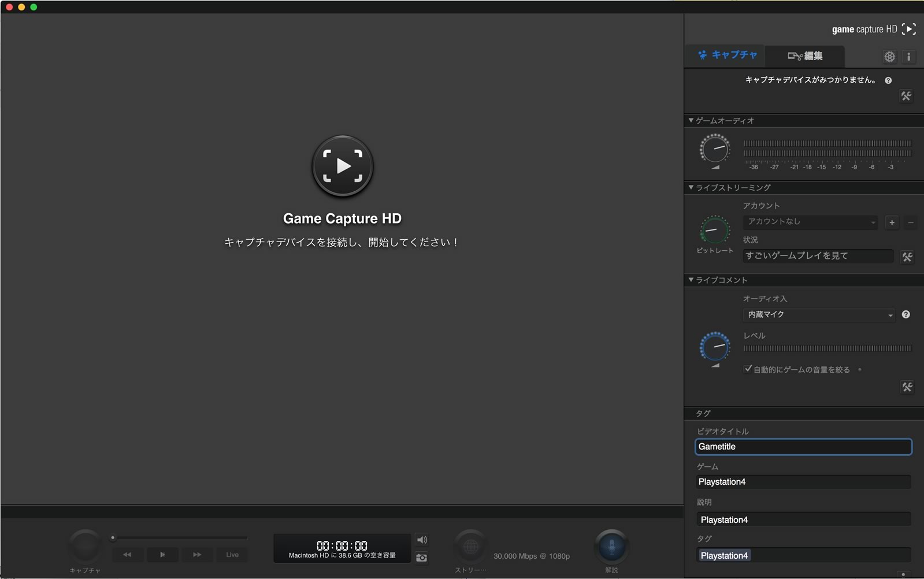Click the round キャプチャ record button
The width and height of the screenshot is (924, 579).
pos(85,546)
